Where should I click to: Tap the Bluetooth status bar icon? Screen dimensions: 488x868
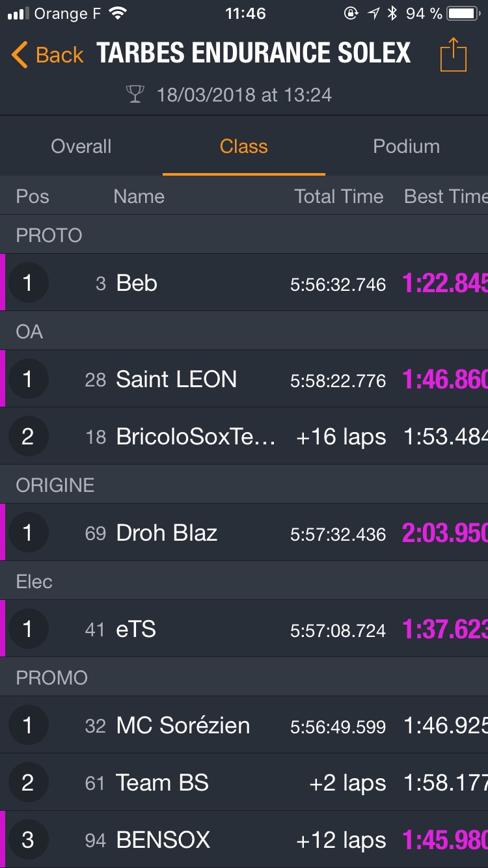[x=392, y=14]
